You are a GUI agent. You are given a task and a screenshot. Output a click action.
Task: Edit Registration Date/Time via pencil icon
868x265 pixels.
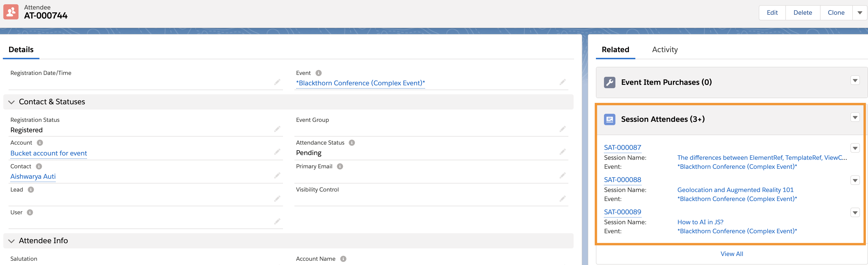click(277, 82)
